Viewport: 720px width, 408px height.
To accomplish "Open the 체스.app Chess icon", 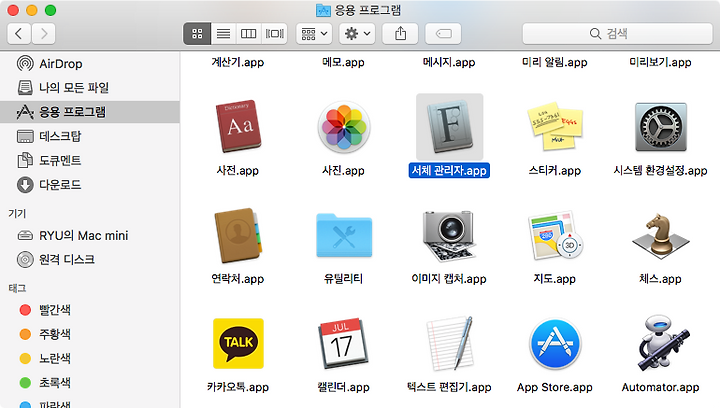I will click(661, 235).
